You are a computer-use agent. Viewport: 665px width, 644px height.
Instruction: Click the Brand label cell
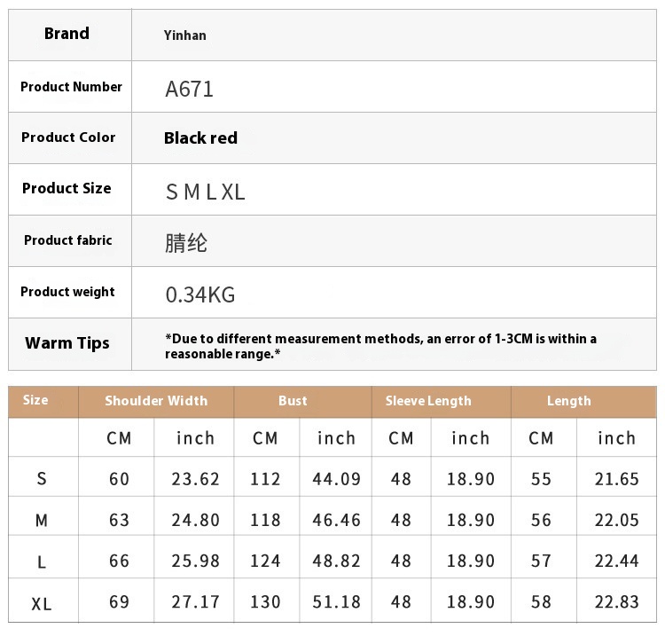70,35
